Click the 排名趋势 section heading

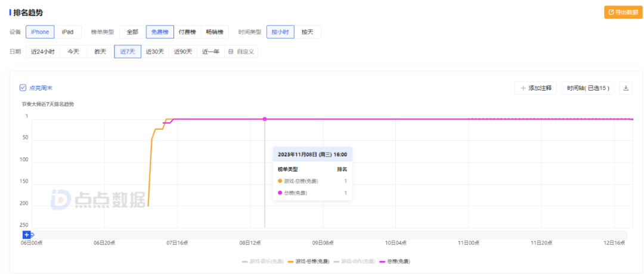(x=28, y=13)
